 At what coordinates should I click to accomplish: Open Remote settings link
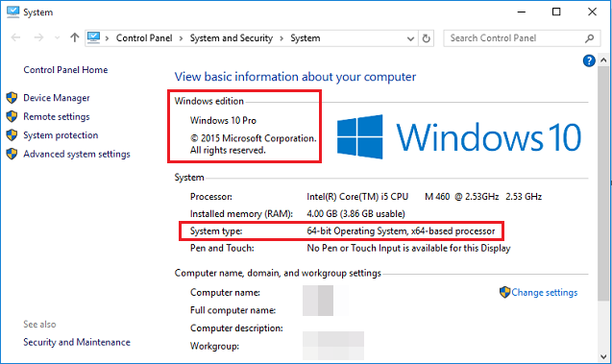coord(57,116)
